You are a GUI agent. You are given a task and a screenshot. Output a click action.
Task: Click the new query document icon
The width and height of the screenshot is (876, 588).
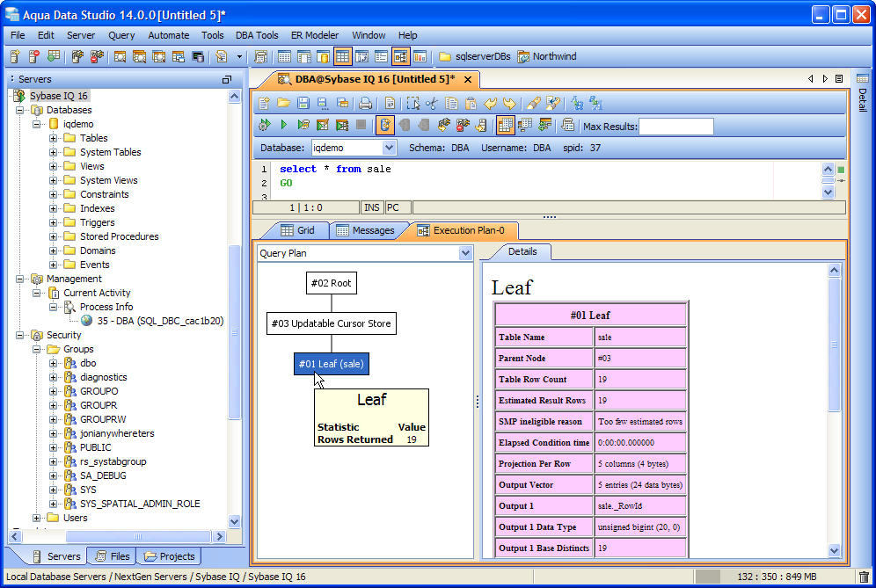265,104
